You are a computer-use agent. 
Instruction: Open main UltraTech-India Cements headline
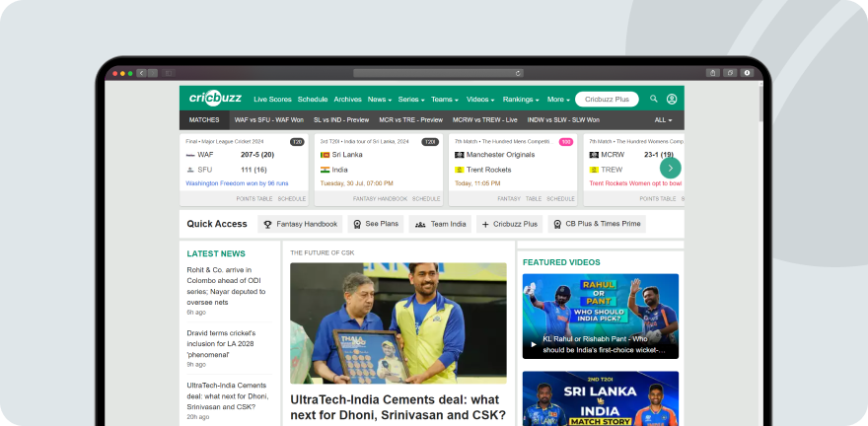pyautogui.click(x=398, y=407)
